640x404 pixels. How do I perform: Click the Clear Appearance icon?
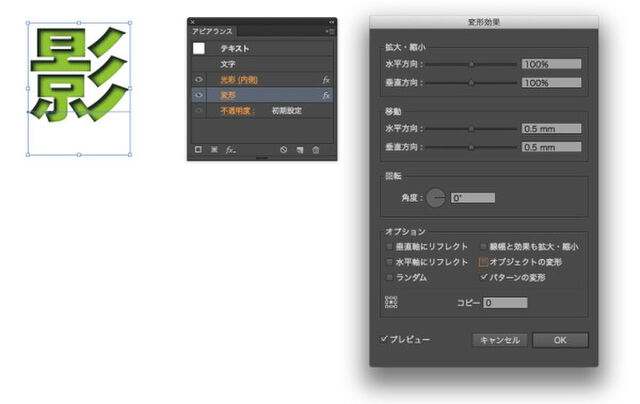point(284,149)
